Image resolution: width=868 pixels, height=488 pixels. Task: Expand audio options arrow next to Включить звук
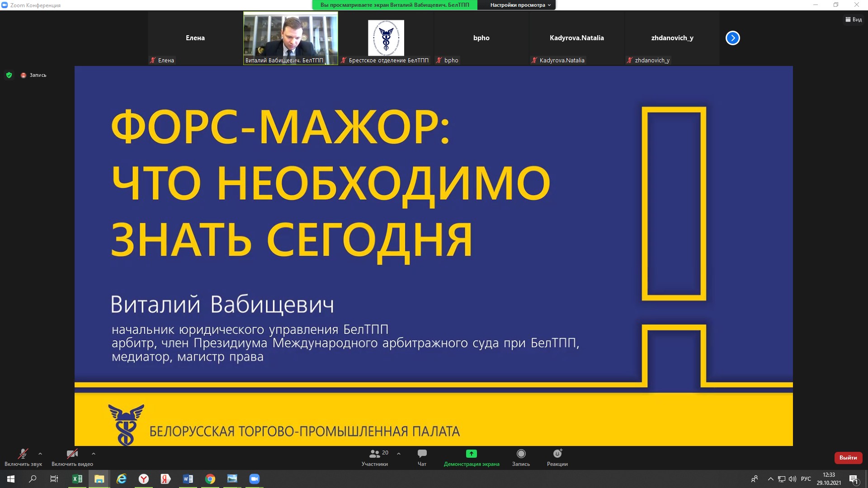pos(40,454)
